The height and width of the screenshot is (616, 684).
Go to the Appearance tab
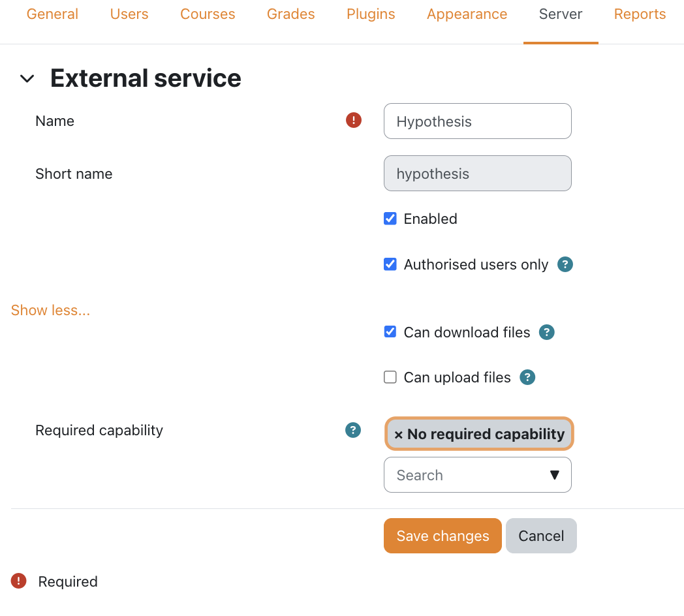click(x=467, y=14)
